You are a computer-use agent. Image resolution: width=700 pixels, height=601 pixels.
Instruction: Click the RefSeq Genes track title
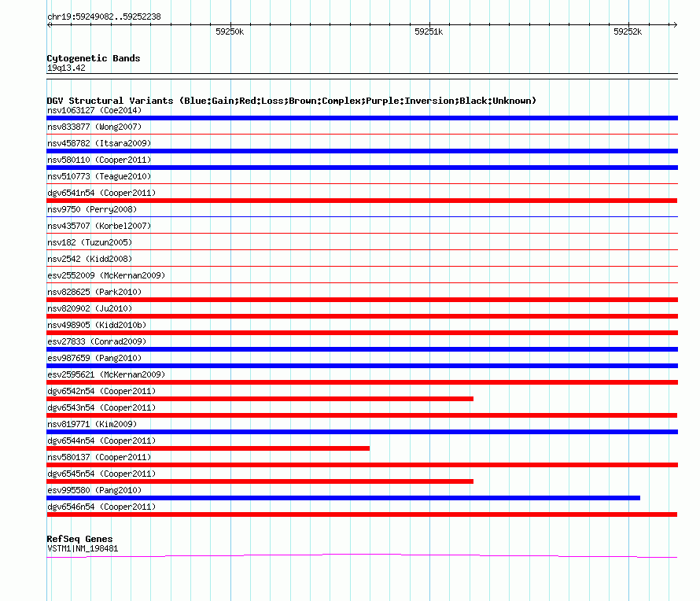click(79, 539)
